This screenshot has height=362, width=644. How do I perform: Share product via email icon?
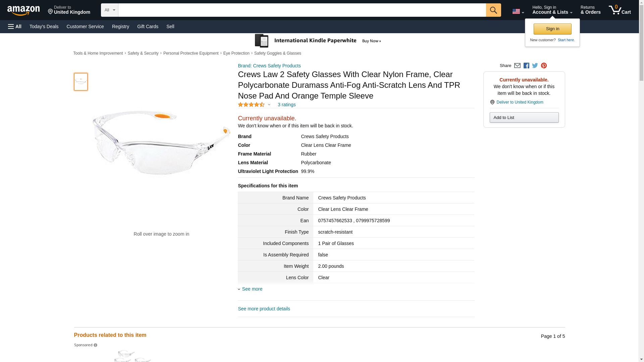pos(517,66)
